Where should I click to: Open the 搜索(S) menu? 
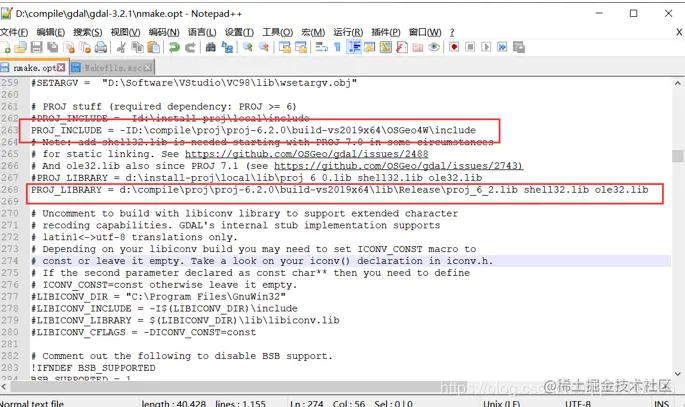(87, 32)
